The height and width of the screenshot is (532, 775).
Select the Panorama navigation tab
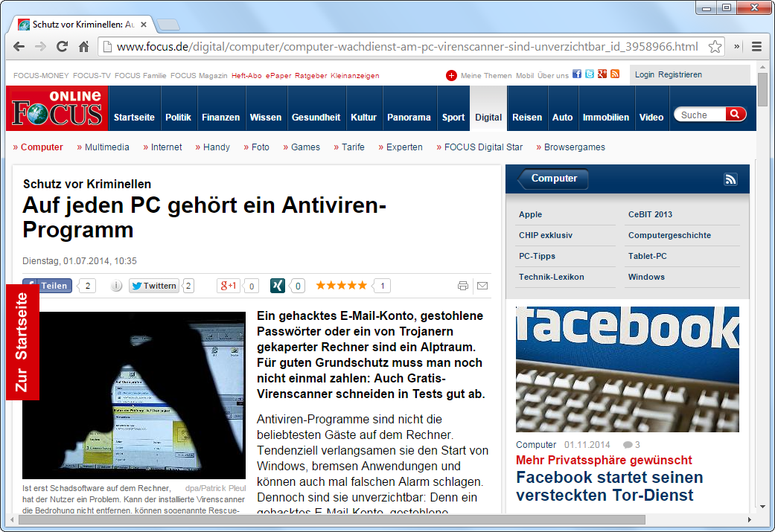409,118
